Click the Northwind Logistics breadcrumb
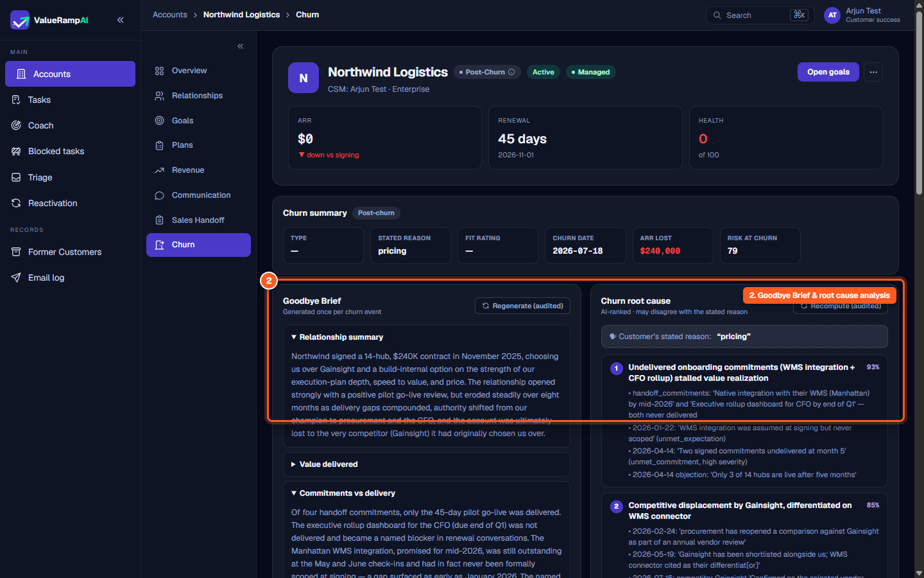 click(241, 15)
